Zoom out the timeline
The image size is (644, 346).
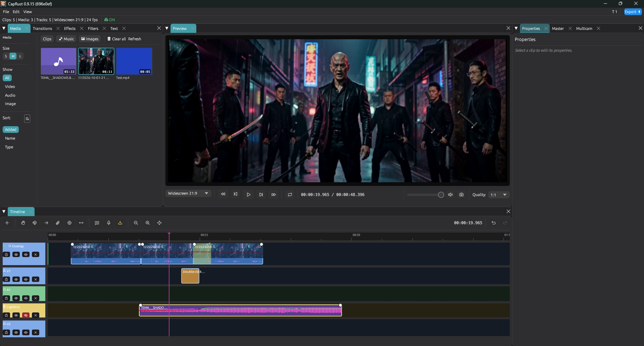coord(136,223)
